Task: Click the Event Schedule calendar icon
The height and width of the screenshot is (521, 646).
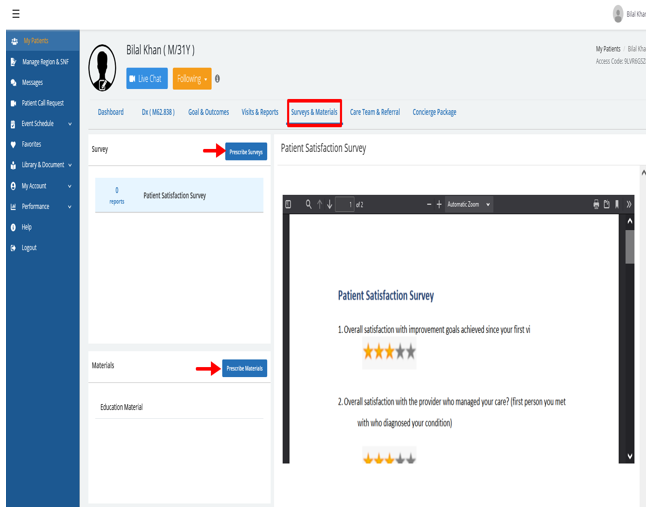Action: point(13,124)
